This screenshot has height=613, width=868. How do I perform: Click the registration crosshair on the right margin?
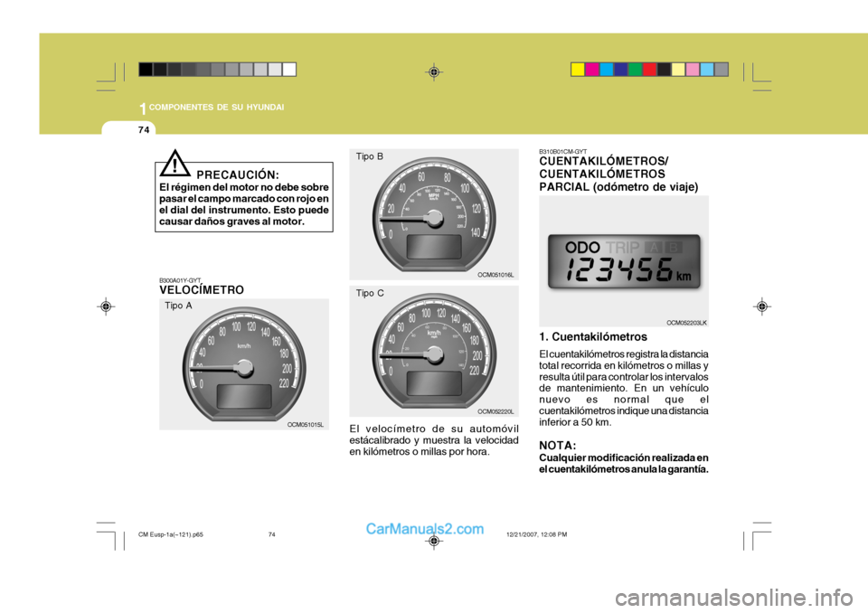[x=762, y=306]
